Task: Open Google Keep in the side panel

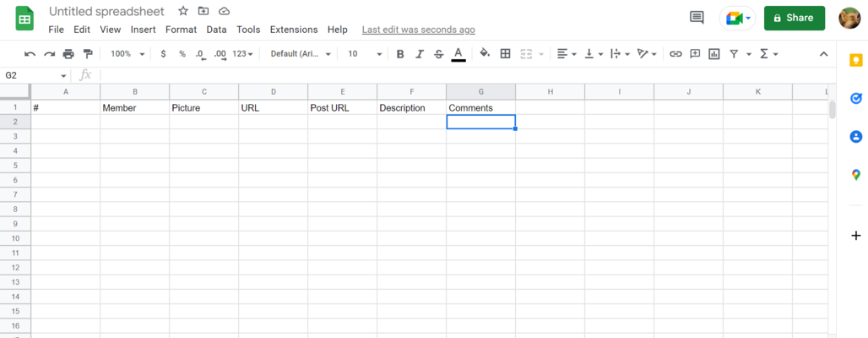Action: click(x=855, y=60)
